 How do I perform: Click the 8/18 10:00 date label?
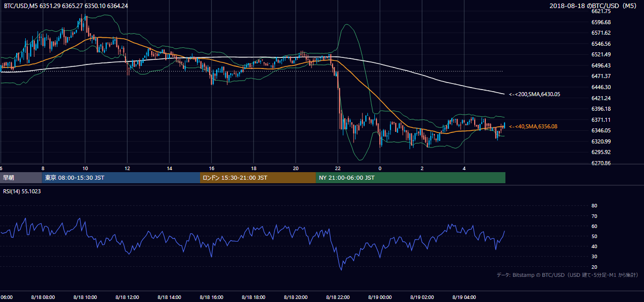pyautogui.click(x=85, y=297)
